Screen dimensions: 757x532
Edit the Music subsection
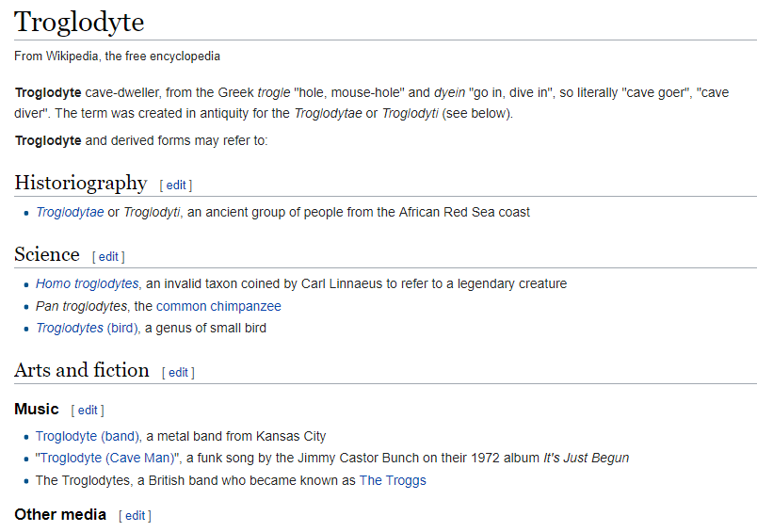point(88,411)
